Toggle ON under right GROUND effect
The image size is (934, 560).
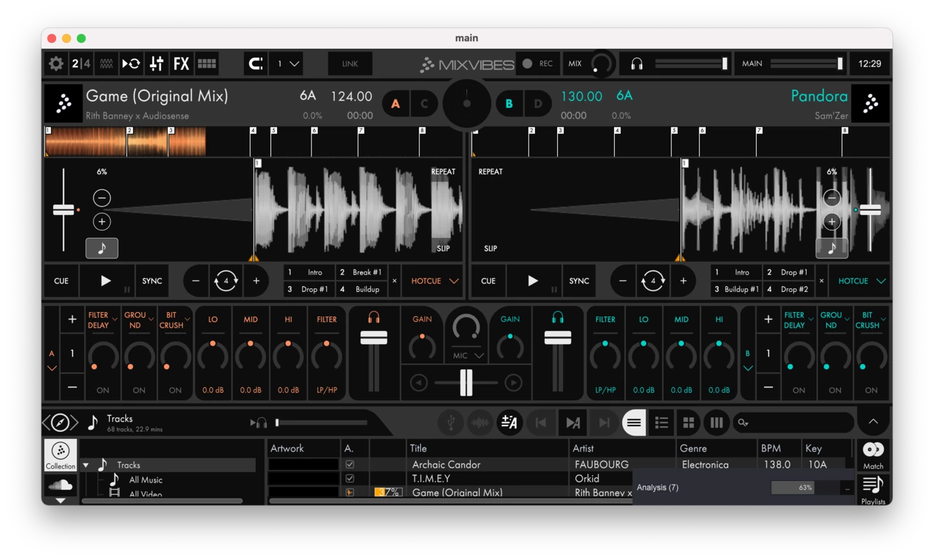point(835,390)
